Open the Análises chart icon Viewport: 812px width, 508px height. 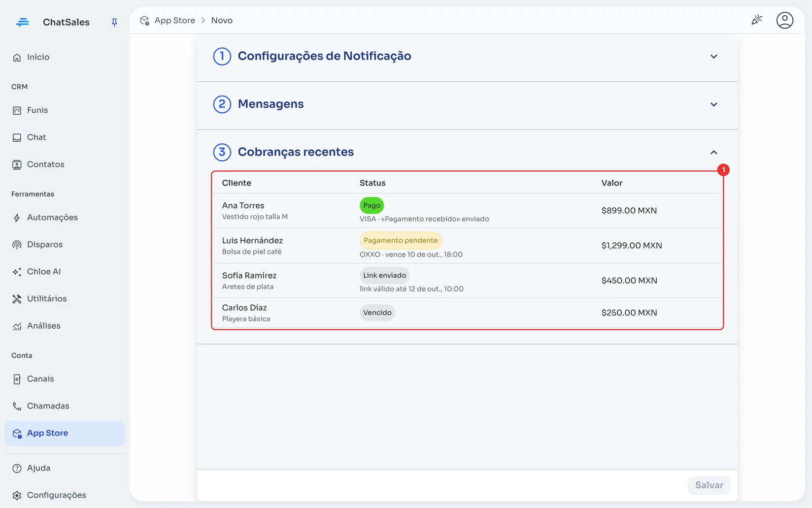[x=17, y=326]
